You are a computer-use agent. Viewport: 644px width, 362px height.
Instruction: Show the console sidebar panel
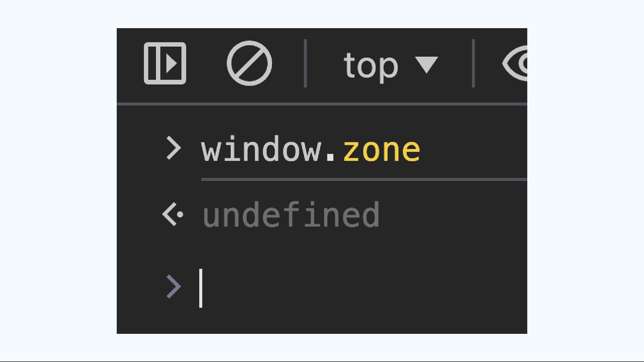(x=165, y=63)
